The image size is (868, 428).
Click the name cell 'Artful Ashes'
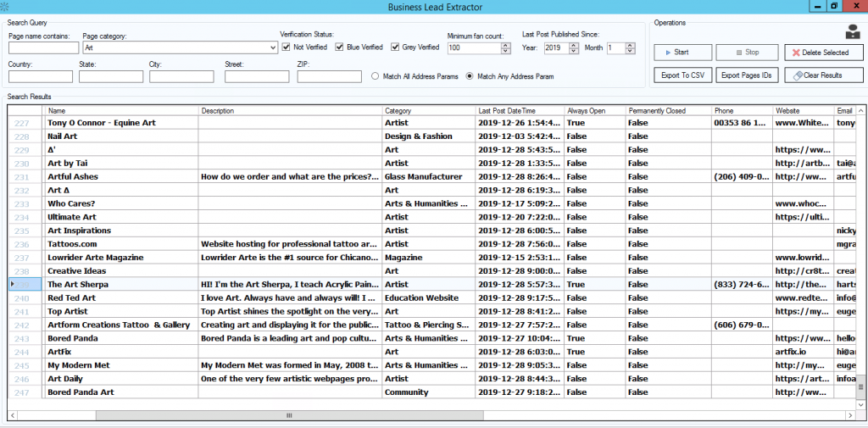(x=121, y=176)
